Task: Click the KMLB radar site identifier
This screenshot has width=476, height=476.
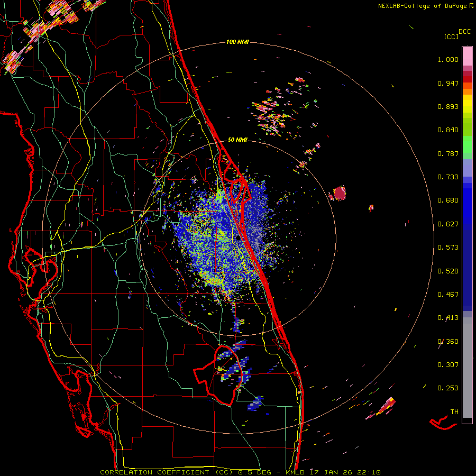Action: 295,472
